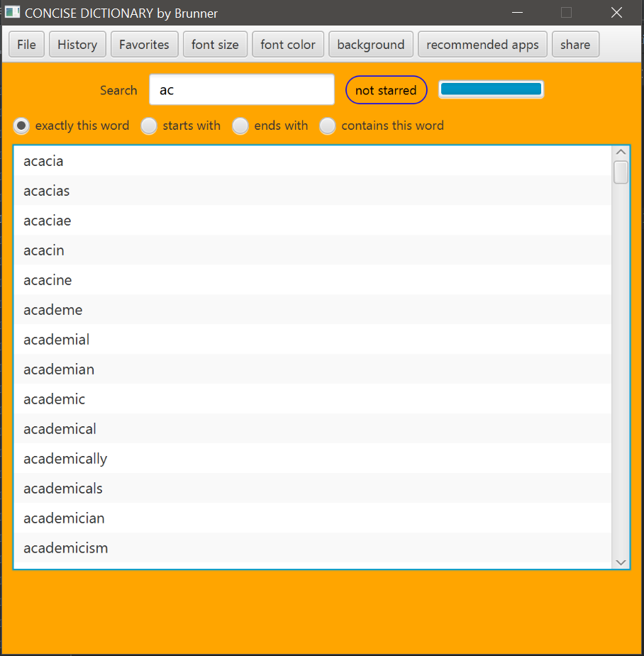Viewport: 644px width, 656px height.
Task: Select the word academe in list
Action: (x=313, y=310)
